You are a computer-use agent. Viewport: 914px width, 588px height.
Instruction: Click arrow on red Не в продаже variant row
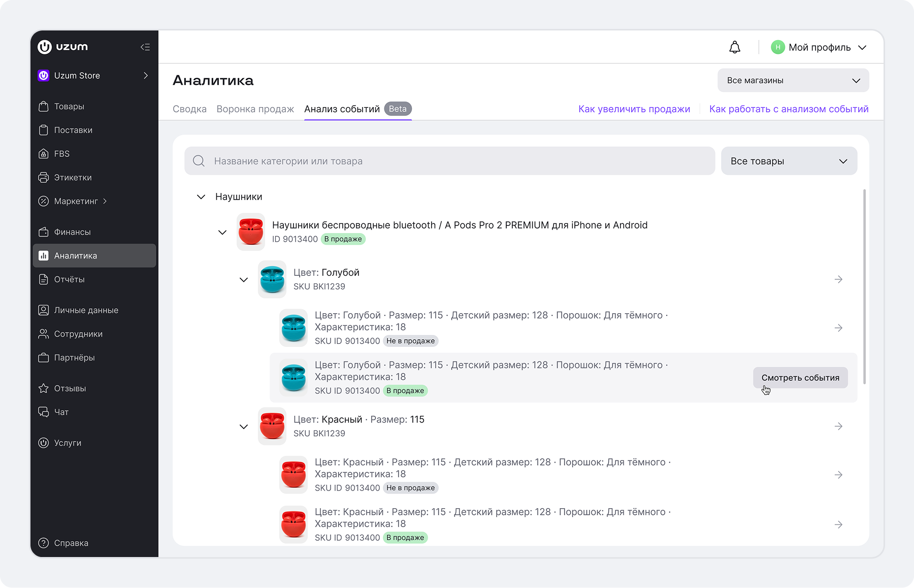[x=838, y=475]
